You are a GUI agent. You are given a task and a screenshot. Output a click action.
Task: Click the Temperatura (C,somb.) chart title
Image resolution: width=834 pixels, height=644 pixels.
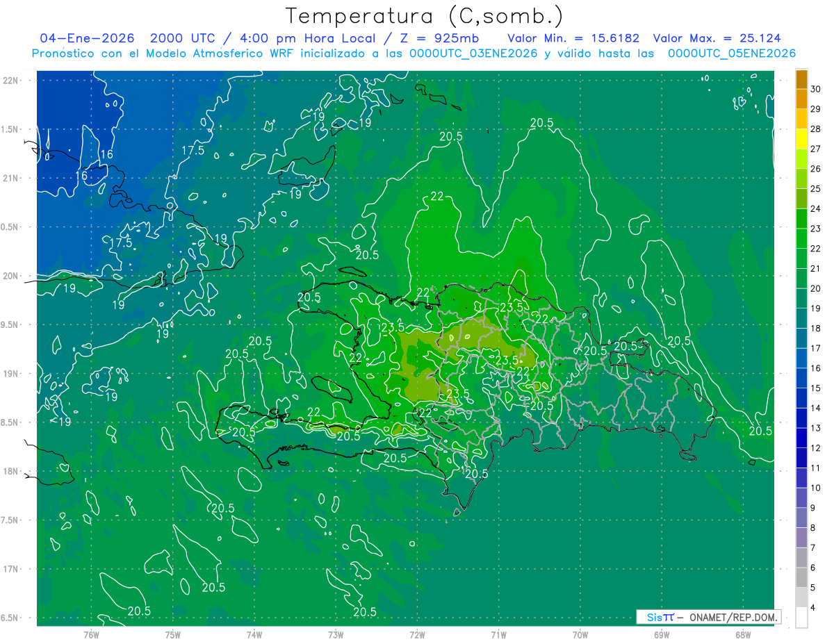point(425,16)
